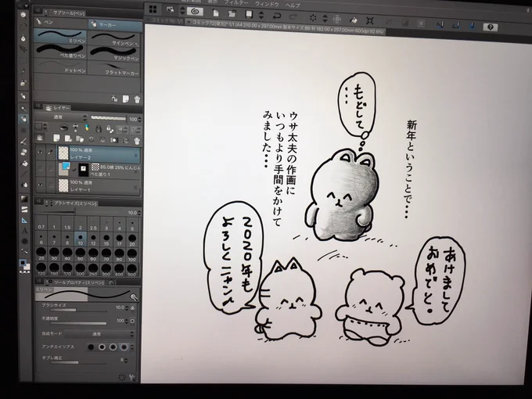Show べた塗り1 layer via visibility box
The image size is (532, 399).
point(41,167)
